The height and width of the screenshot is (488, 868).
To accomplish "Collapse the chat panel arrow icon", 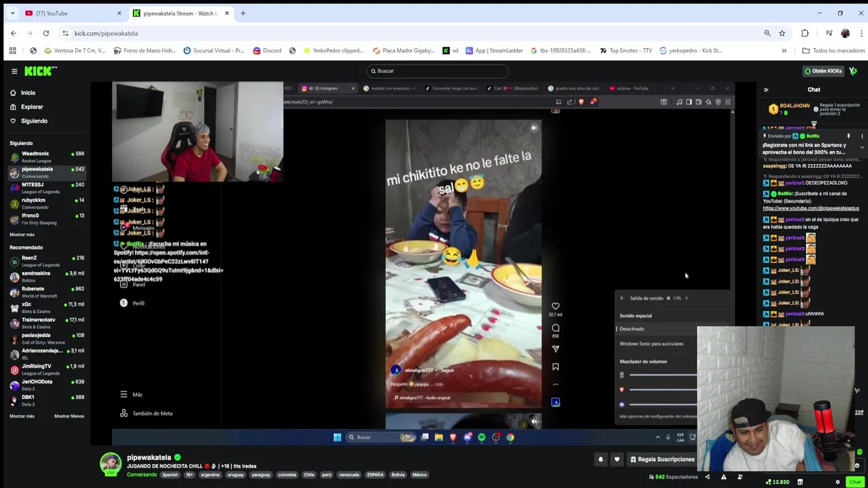I will [x=766, y=90].
